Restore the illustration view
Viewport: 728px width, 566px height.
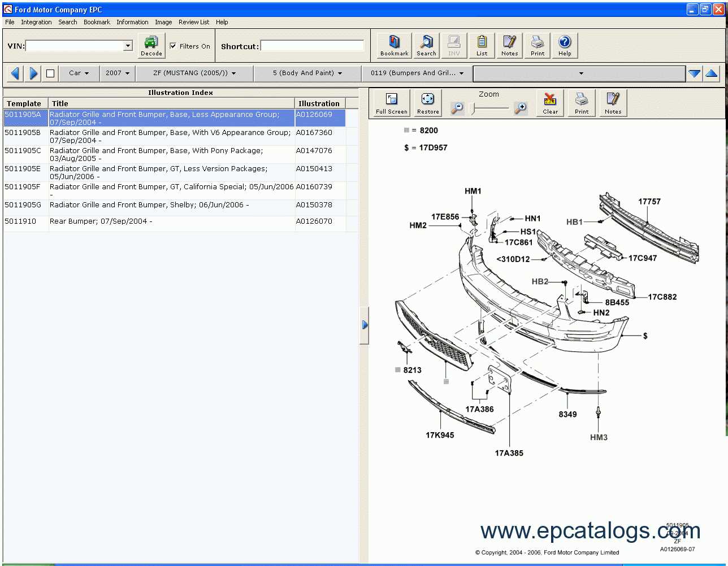pyautogui.click(x=428, y=103)
